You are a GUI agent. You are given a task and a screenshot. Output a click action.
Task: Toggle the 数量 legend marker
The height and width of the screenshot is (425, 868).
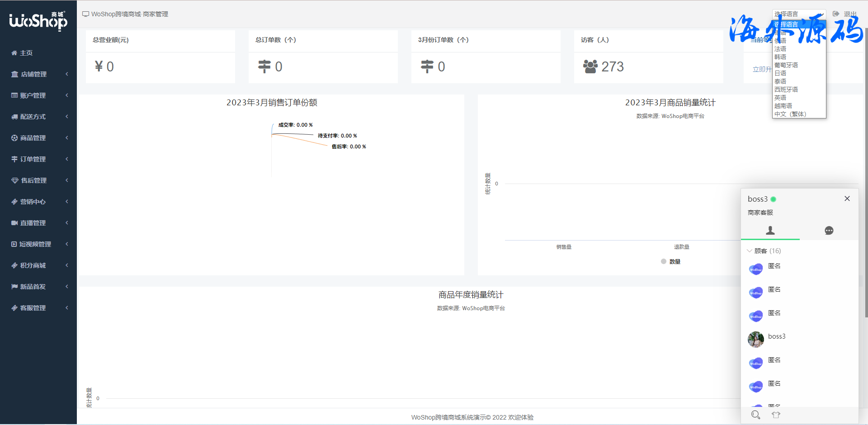coord(664,261)
